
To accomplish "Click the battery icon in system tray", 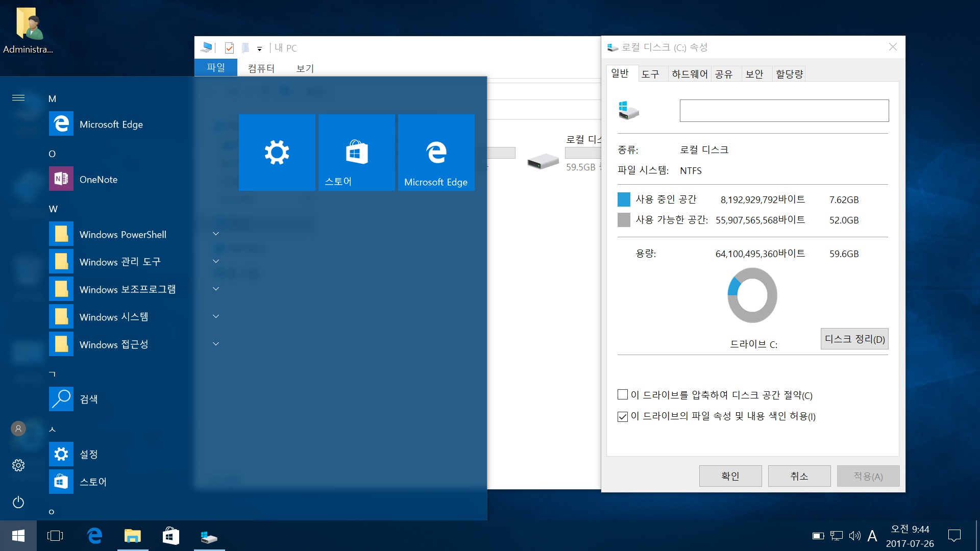I will tap(818, 536).
